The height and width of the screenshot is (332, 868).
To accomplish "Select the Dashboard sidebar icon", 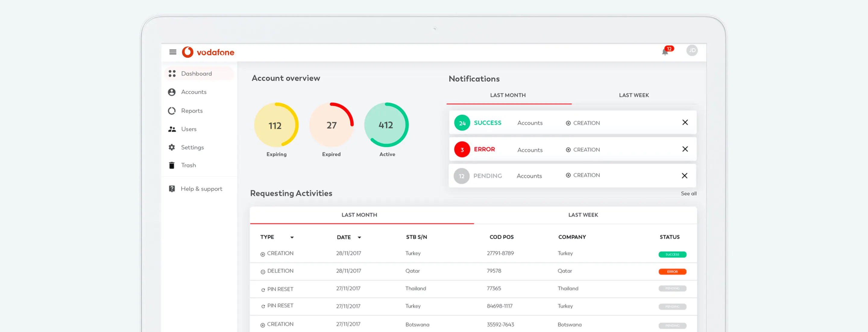I will click(x=172, y=74).
